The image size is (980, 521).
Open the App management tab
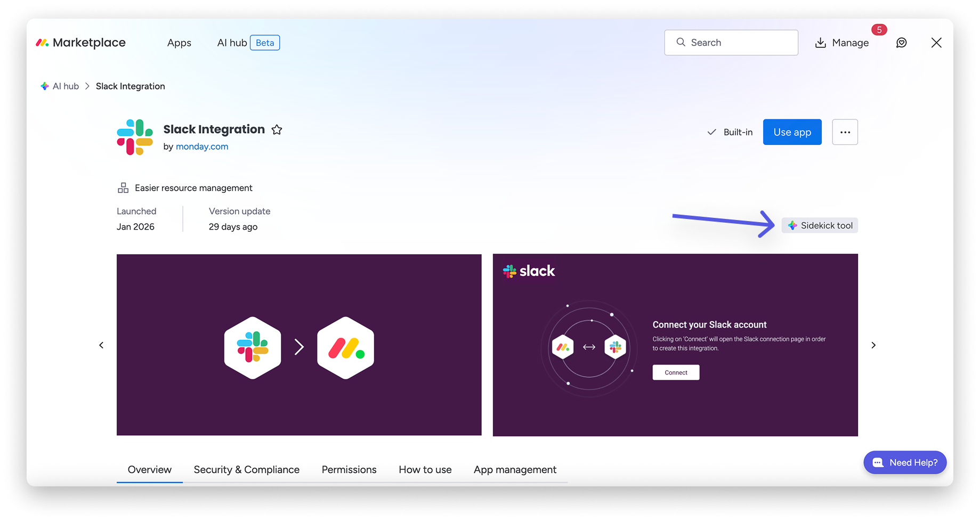[515, 469]
